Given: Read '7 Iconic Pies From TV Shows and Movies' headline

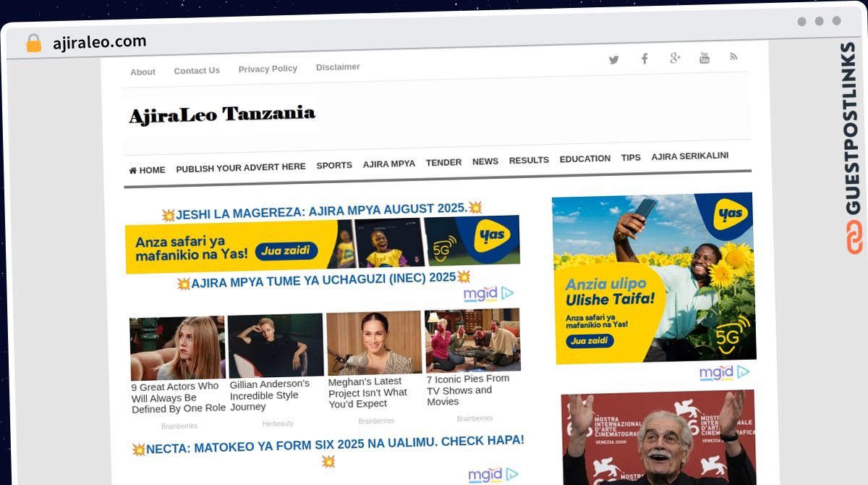Looking at the screenshot, I should [x=468, y=390].
